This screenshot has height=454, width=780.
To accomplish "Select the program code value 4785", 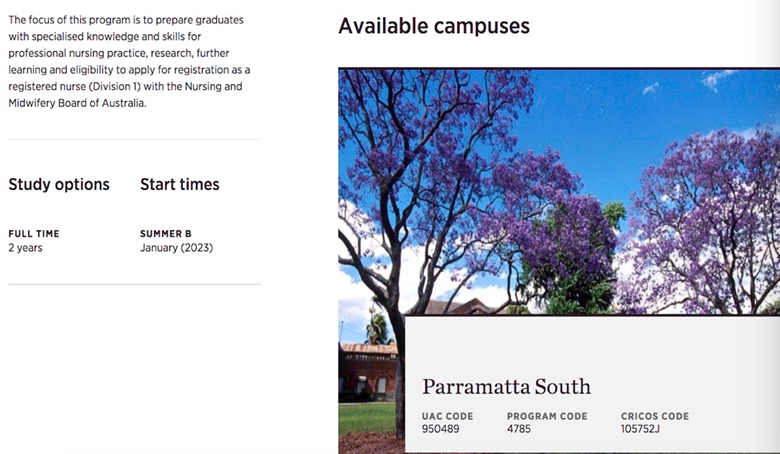I will tap(519, 429).
